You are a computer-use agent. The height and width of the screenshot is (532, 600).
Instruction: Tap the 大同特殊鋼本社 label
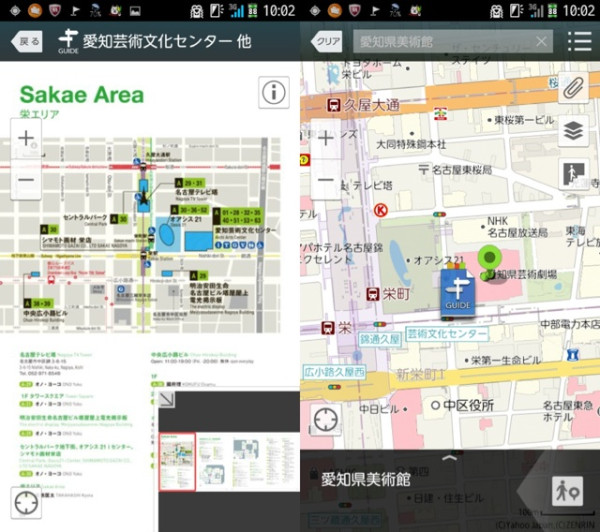click(411, 145)
